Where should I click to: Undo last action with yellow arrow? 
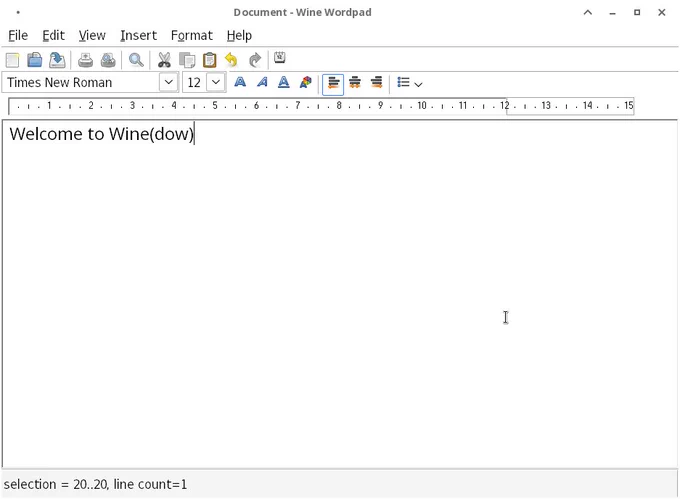(x=232, y=60)
